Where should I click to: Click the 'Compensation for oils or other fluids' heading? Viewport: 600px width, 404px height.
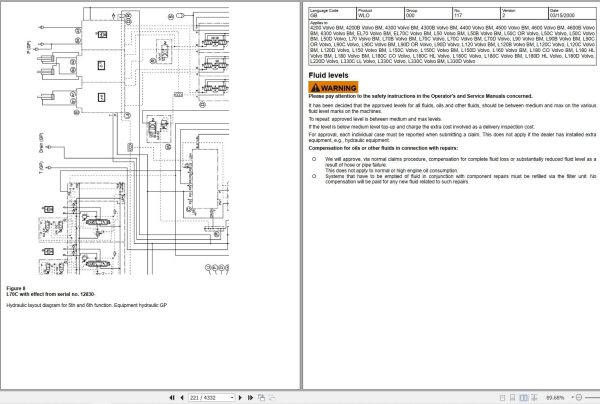pos(383,148)
